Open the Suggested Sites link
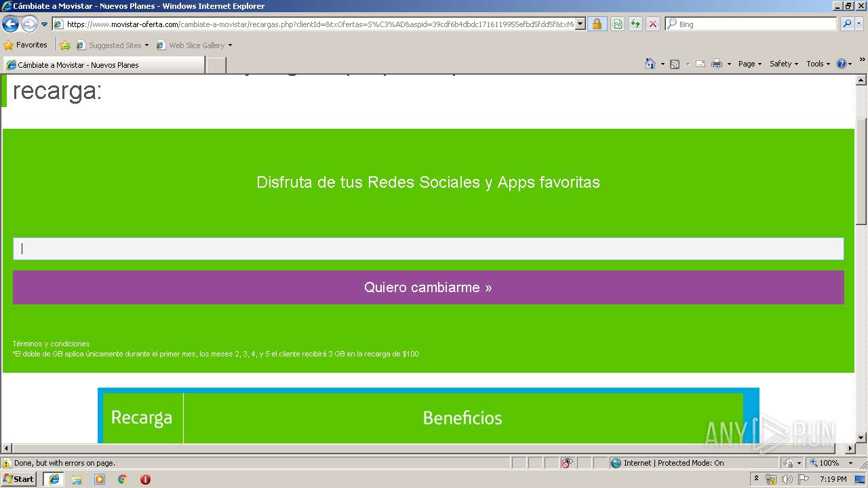 tap(112, 45)
